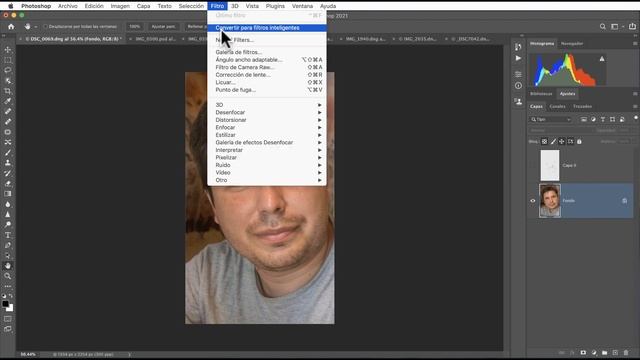Expand the Pixelizar submenu
This screenshot has height=360, width=640.
pos(267,158)
